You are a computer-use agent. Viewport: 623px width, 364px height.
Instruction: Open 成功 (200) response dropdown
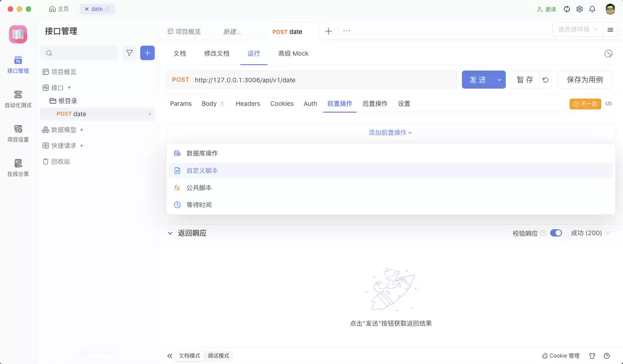pyautogui.click(x=590, y=233)
